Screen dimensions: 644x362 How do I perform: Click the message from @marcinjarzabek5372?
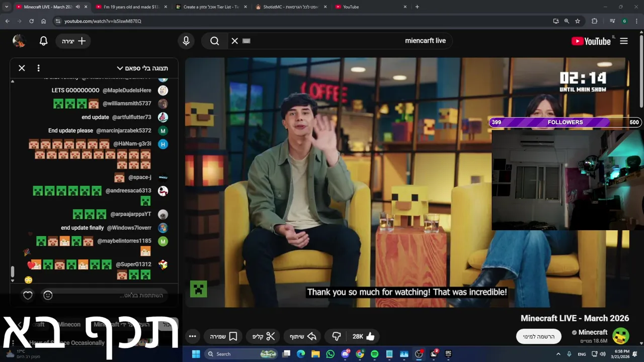(71, 131)
